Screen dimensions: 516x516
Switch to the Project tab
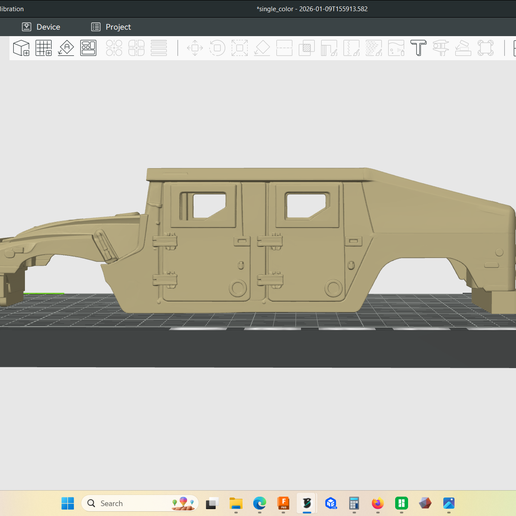pos(111,27)
